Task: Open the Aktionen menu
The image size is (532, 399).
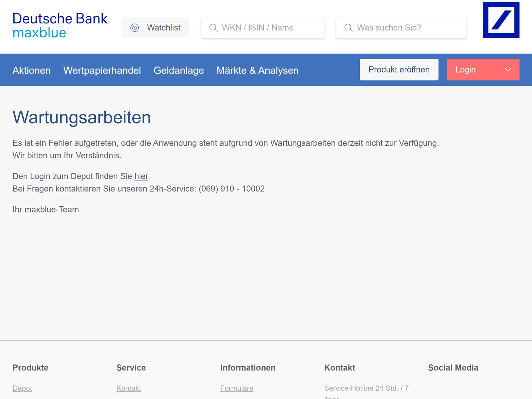Action: tap(31, 70)
